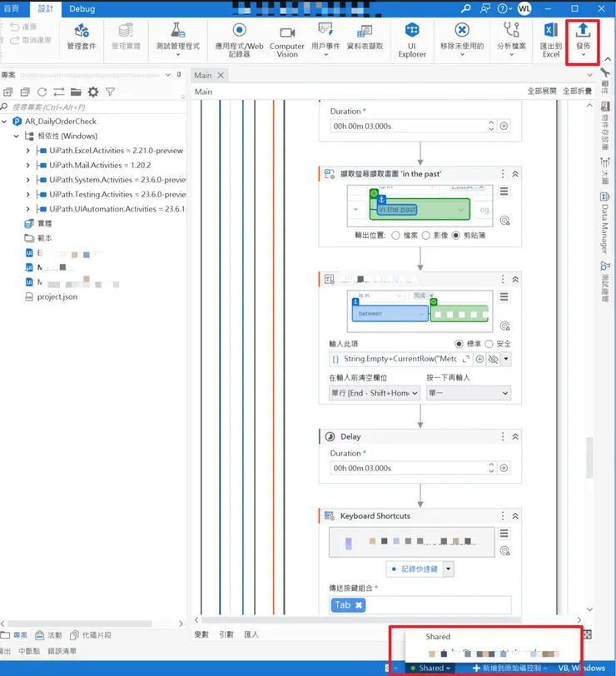Open the 單行 [End, Shift+Home] dropdown
616x676 pixels.
[374, 393]
